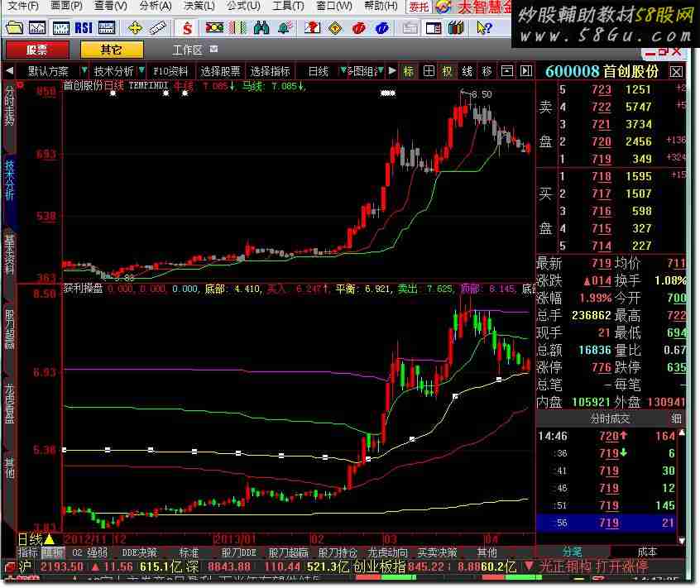Open the 工具(T) menu
This screenshot has height=588, width=700.
[x=288, y=7]
